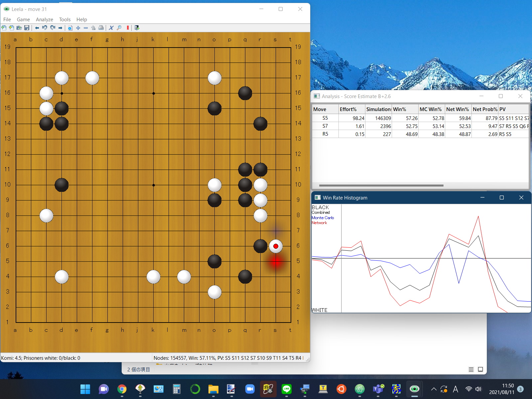Viewport: 532px width, 399px height.
Task: Switch Explorer to details view toggle
Action: [x=471, y=369]
